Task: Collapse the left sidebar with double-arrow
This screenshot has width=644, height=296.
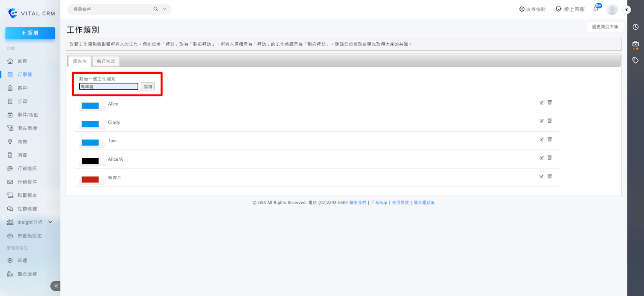Action: click(x=56, y=286)
